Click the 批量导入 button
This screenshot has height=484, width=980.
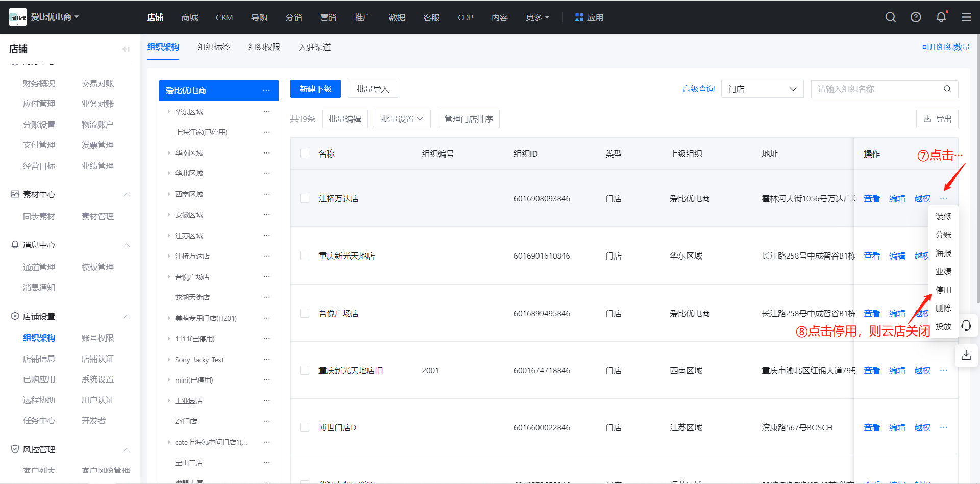click(373, 89)
